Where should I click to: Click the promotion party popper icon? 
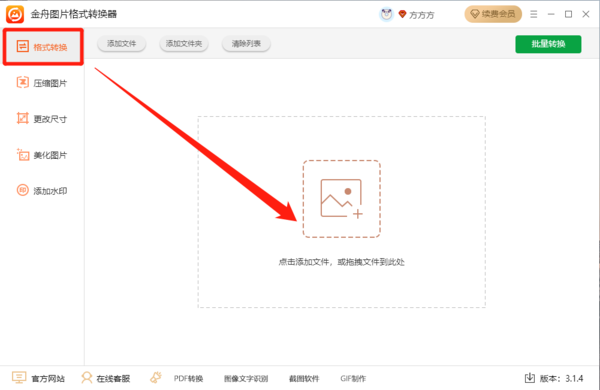click(156, 377)
